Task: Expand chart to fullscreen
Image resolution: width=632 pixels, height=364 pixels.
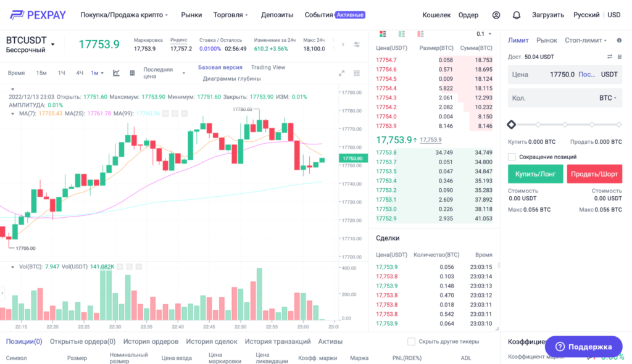Action: 341,73
